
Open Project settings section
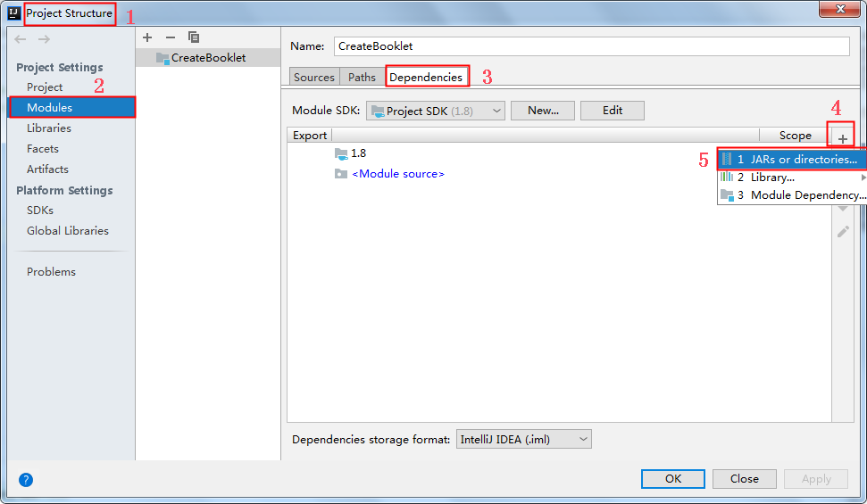(x=45, y=87)
